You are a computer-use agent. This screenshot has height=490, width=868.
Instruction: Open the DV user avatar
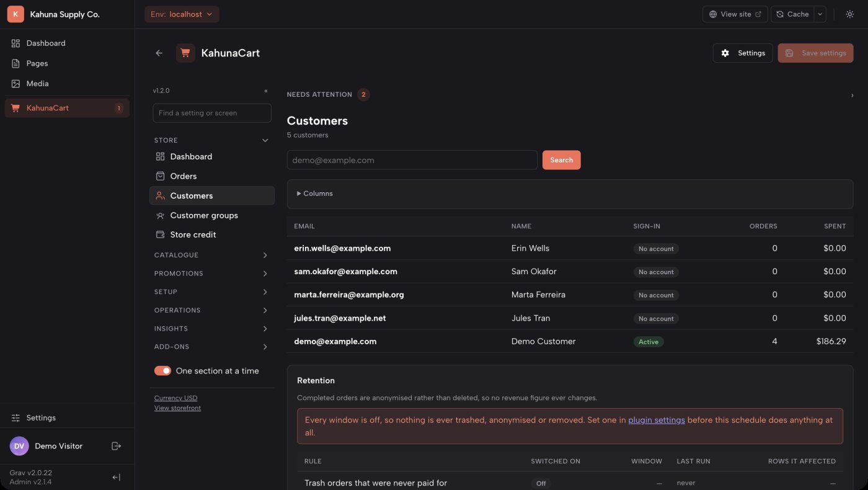click(19, 446)
